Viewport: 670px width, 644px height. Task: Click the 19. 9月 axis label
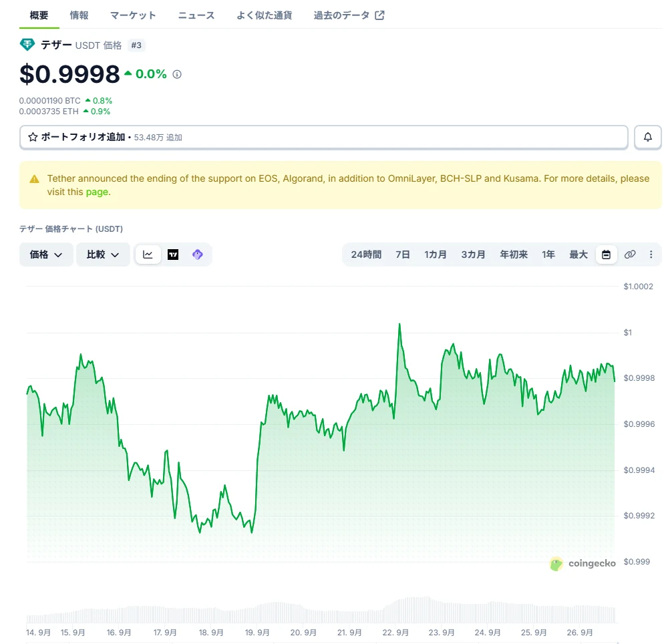(x=257, y=633)
